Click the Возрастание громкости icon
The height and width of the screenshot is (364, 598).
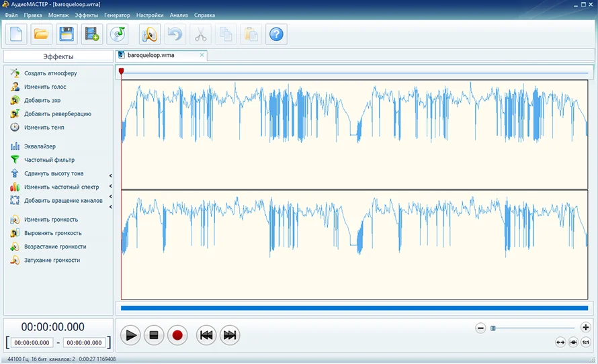point(15,246)
